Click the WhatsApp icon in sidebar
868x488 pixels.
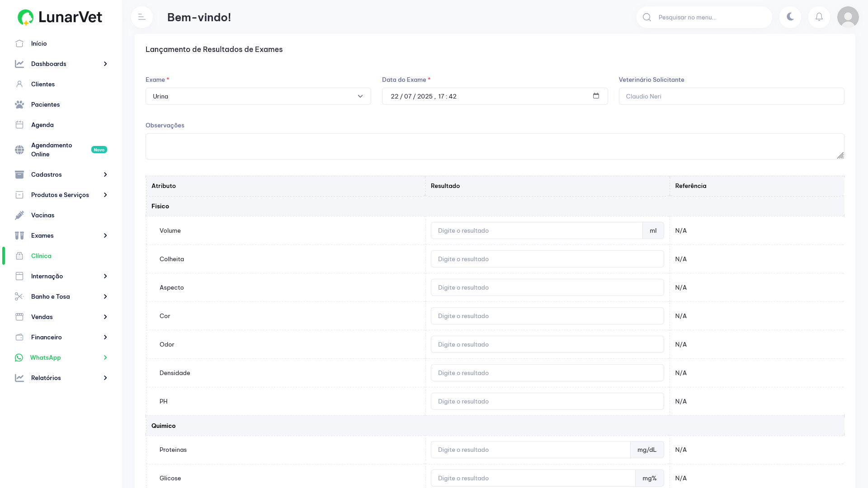point(19,357)
